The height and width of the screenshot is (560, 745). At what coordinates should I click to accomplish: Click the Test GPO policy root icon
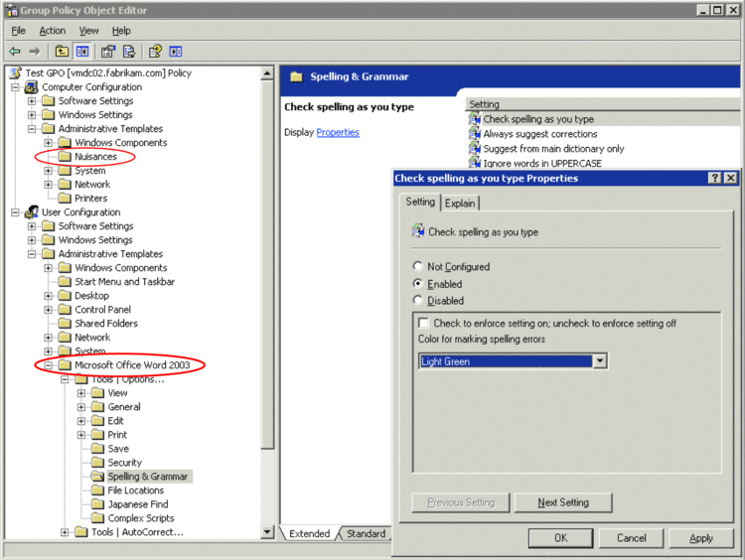[x=16, y=72]
